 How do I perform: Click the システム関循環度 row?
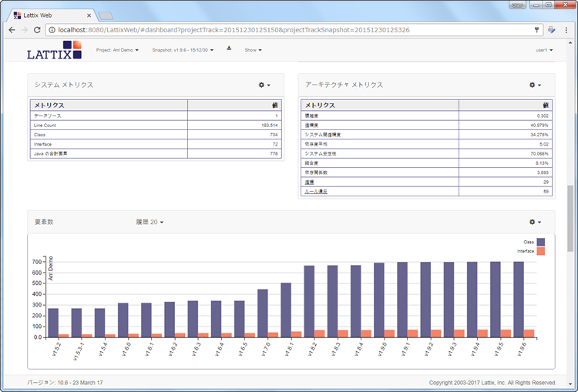[426, 135]
